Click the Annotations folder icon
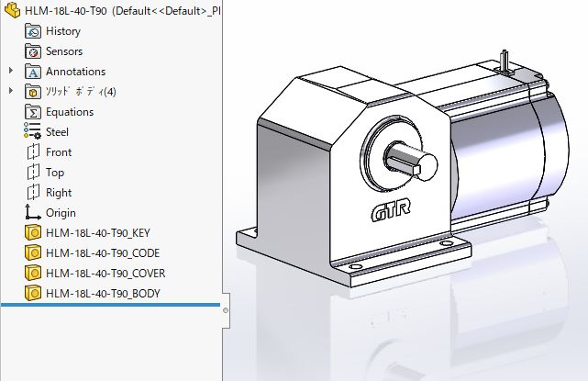The image size is (588, 381). tap(33, 72)
